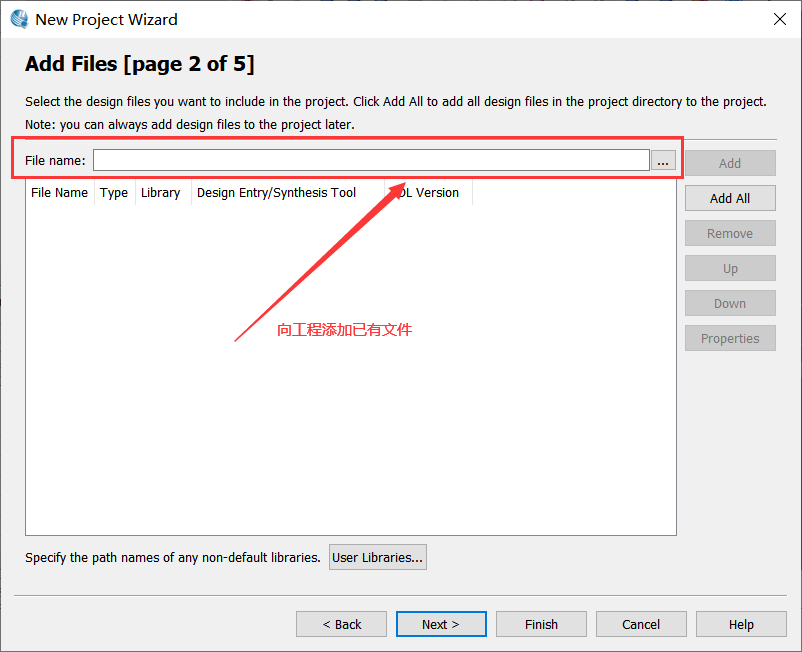Proceed to the next page with Next

click(441, 624)
